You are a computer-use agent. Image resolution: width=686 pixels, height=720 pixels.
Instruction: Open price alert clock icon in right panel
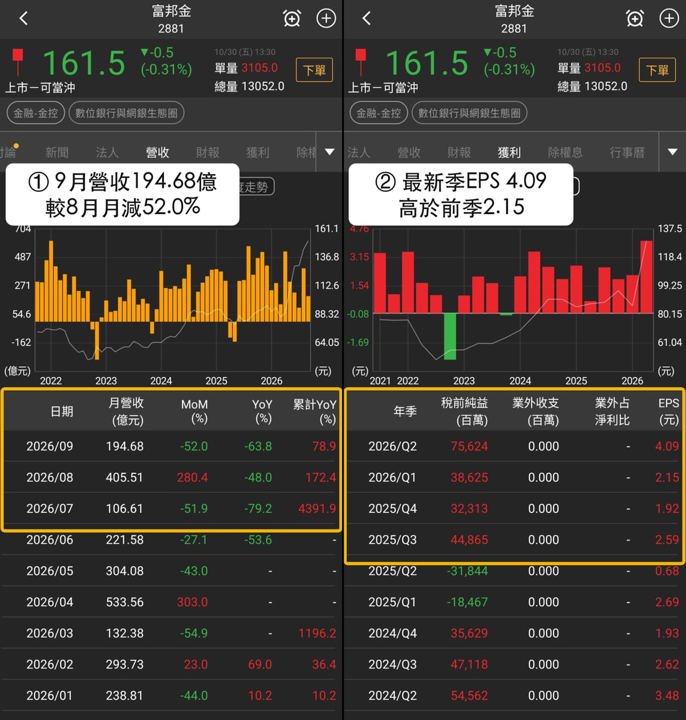635,19
